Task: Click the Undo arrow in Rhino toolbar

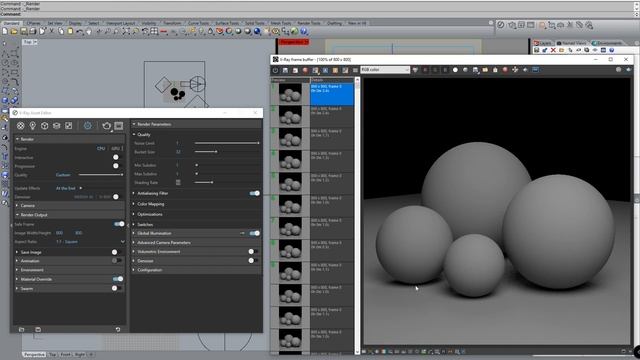Action: click(x=80, y=31)
